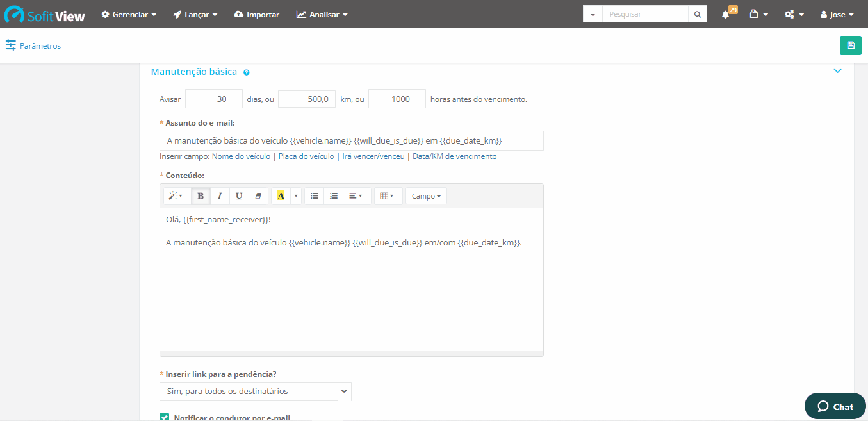Viewport: 868px width, 421px height.
Task: Click the km field showing 500,0
Action: click(x=307, y=99)
